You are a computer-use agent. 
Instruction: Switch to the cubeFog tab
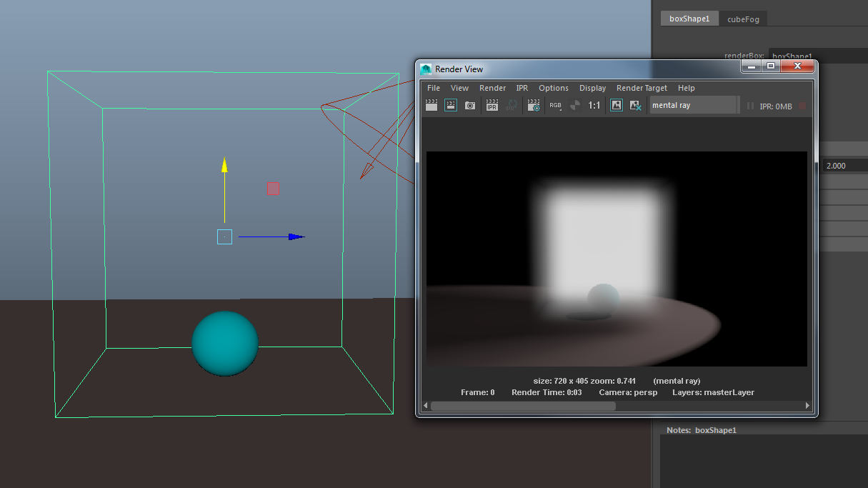743,19
